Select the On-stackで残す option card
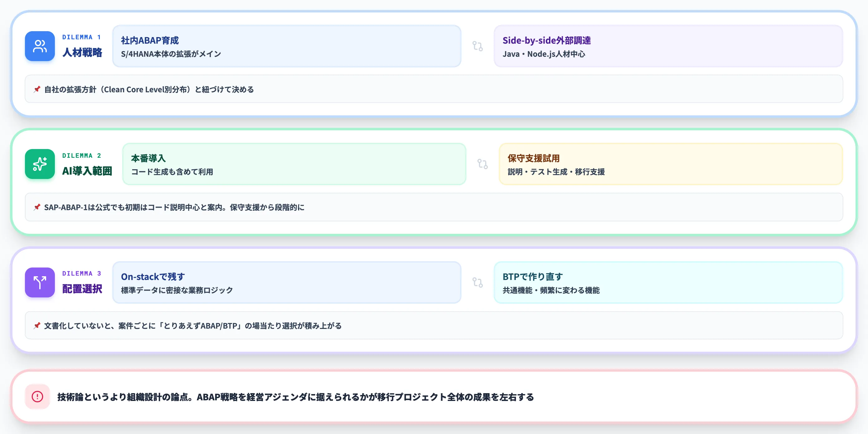 click(x=287, y=282)
